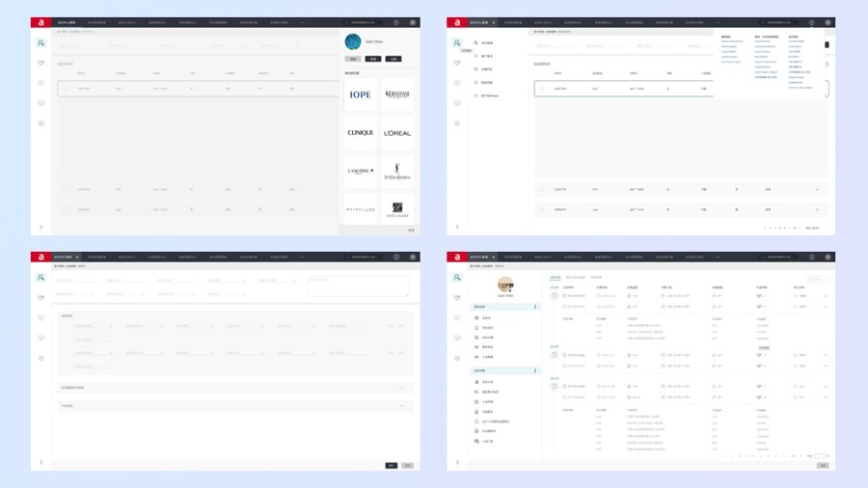The height and width of the screenshot is (488, 868).
Task: Expand the sidebar chevron in the top-right screen
Action: click(457, 227)
